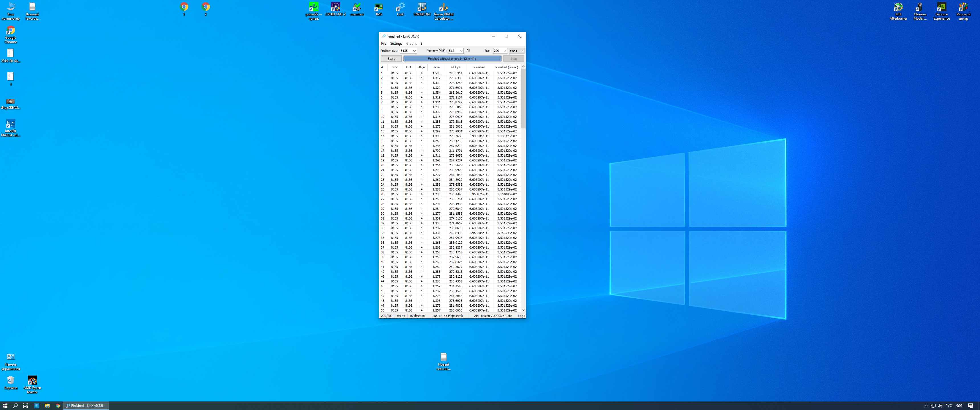Open the prime95 shortcut icon
This screenshot has height=410, width=980.
[314, 8]
